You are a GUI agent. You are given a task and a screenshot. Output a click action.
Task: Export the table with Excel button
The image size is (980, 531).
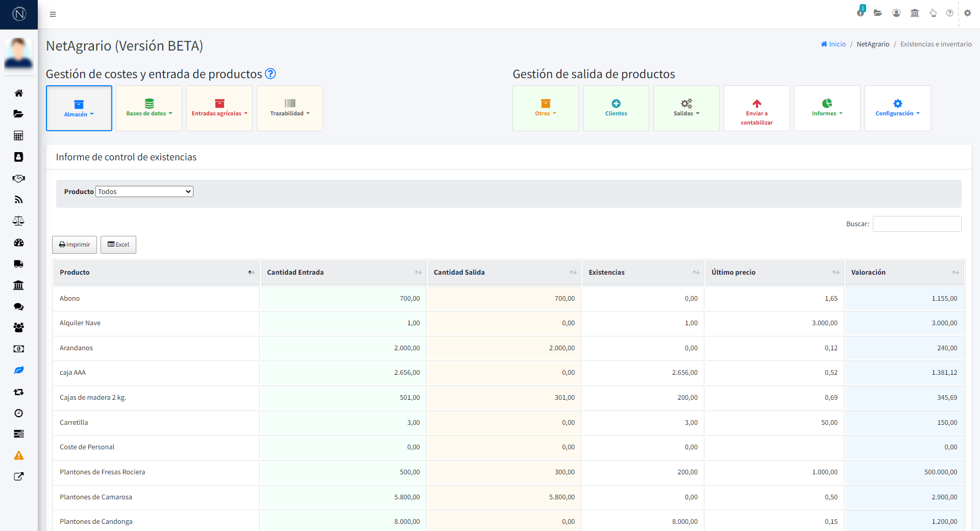(x=118, y=245)
